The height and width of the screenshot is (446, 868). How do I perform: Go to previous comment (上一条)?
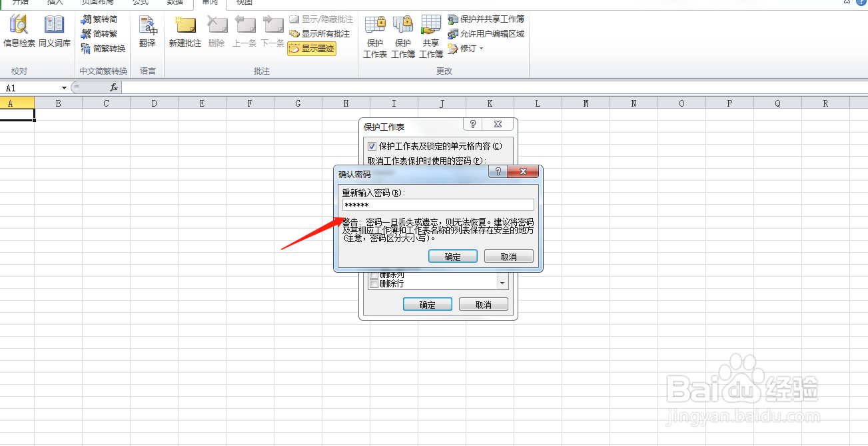coord(244,31)
